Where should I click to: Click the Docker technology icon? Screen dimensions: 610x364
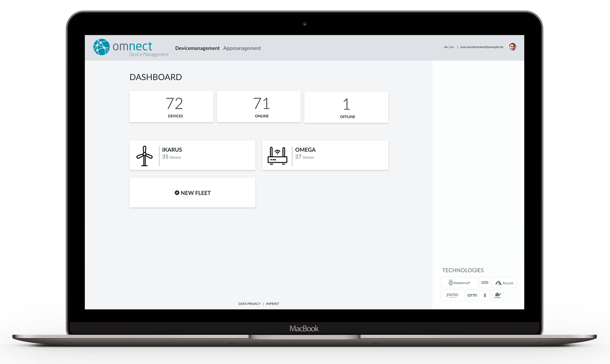[x=498, y=295]
